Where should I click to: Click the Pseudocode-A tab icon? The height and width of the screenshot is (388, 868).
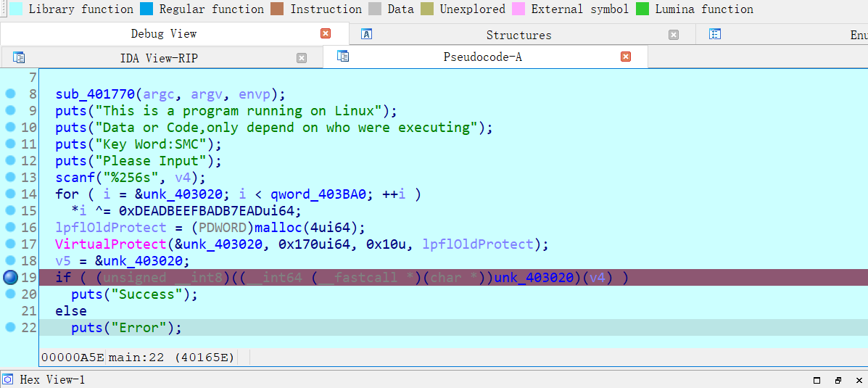point(343,57)
